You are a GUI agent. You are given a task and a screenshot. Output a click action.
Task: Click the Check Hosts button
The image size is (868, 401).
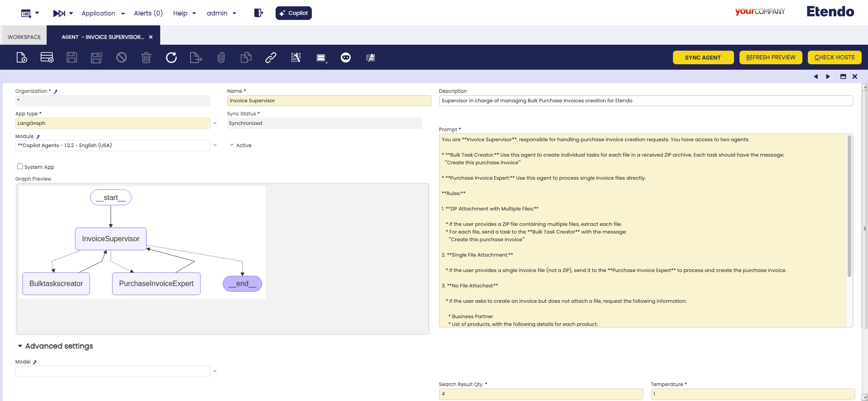tap(835, 57)
